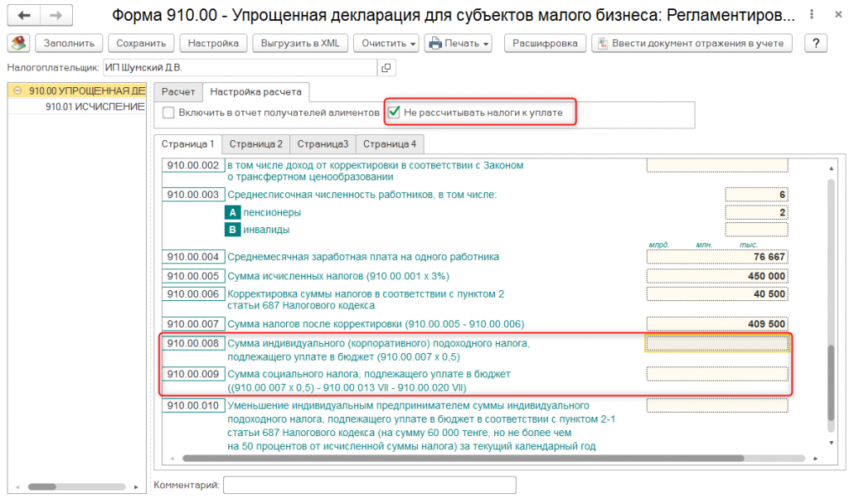This screenshot has height=504, width=859.
Task: Click the back navigation arrow
Action: [x=24, y=16]
